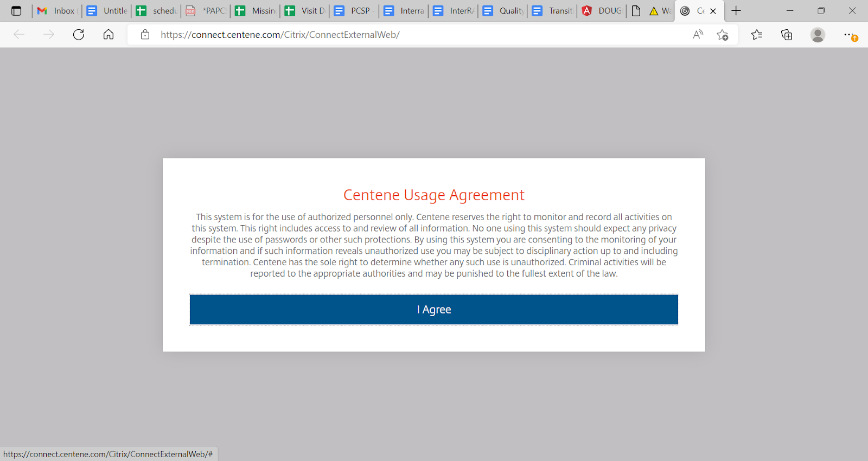Switch to the PCSP document tab
Image resolution: width=868 pixels, height=461 pixels.
tap(354, 11)
